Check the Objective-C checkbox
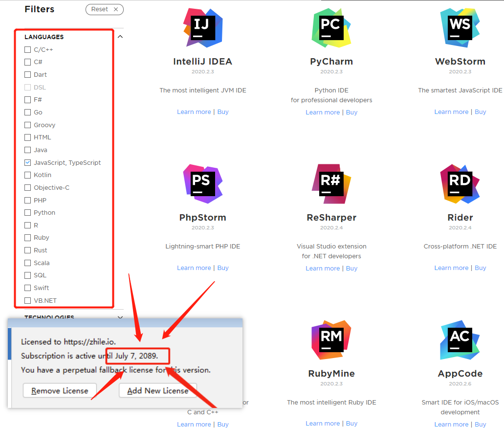 (x=28, y=187)
